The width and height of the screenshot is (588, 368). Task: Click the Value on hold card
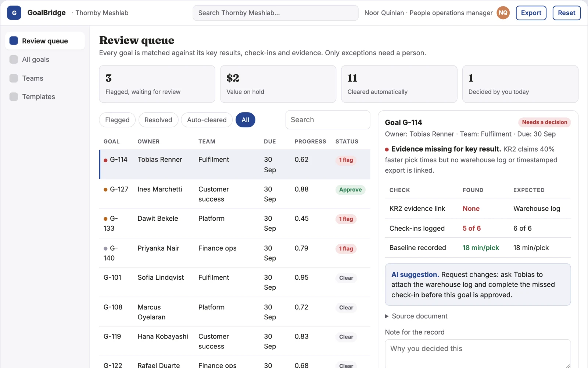point(278,84)
